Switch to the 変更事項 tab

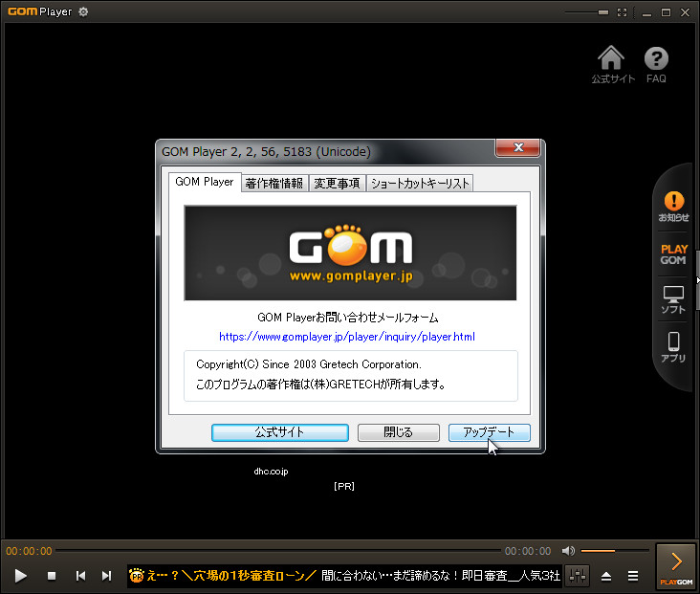click(337, 183)
